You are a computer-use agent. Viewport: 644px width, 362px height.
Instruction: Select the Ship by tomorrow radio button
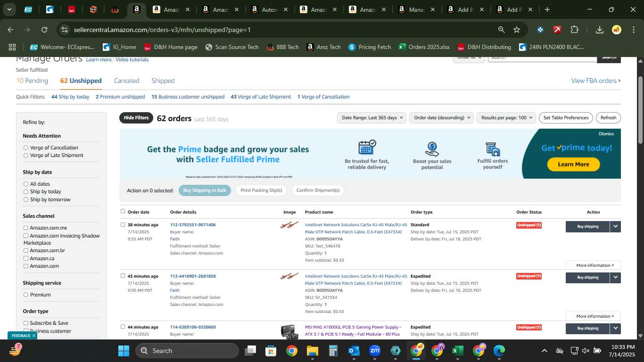tap(26, 199)
